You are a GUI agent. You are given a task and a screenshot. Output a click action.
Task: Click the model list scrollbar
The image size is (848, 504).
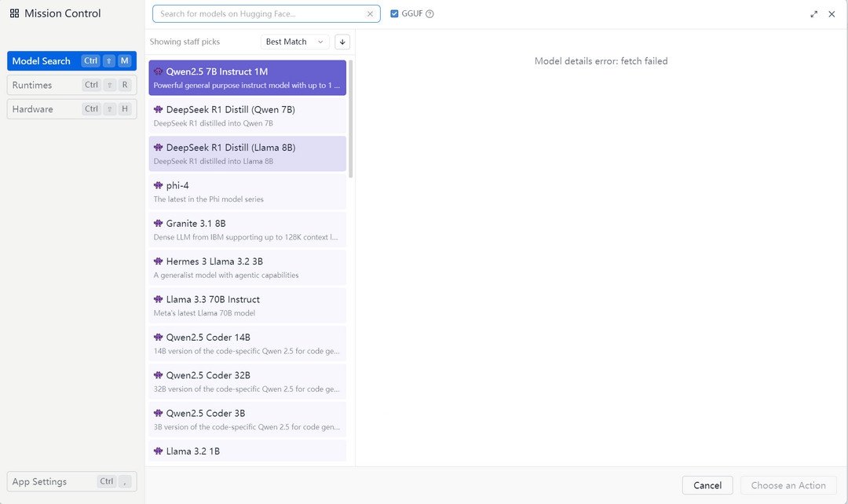pos(351,119)
